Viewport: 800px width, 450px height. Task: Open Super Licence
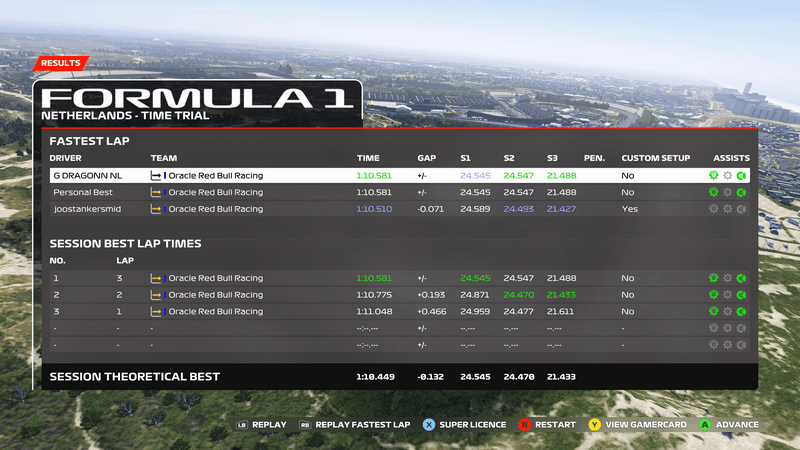click(x=464, y=424)
